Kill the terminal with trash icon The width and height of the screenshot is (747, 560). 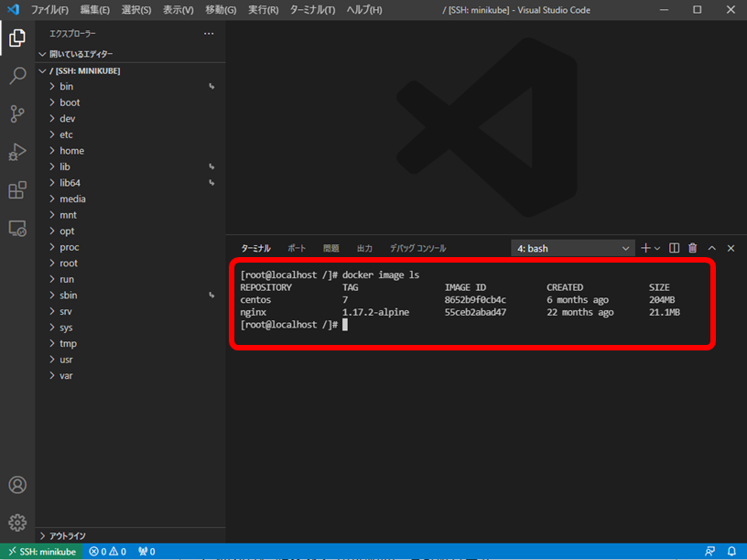[x=693, y=248]
